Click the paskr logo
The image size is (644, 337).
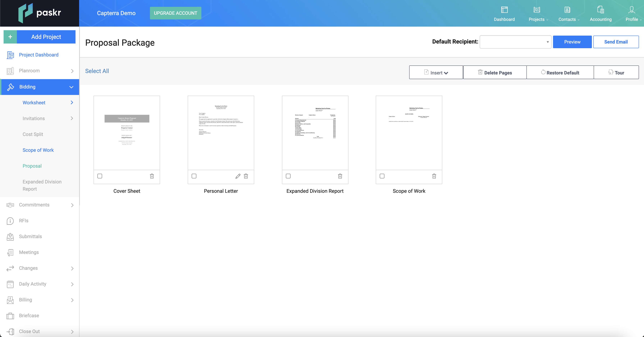point(40,13)
